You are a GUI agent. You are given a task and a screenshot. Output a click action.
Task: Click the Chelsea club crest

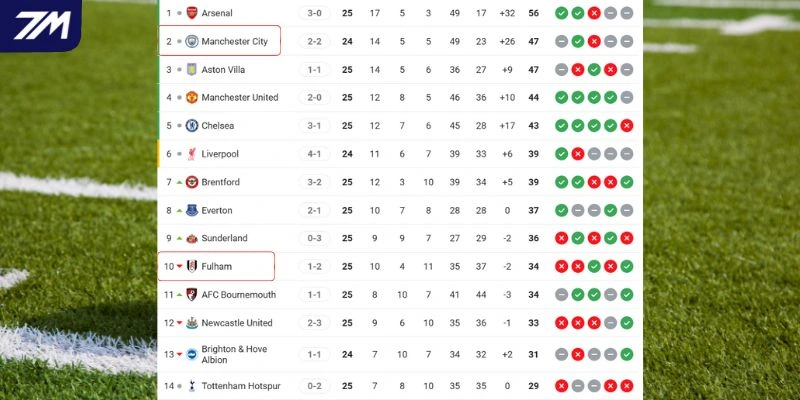(x=192, y=126)
